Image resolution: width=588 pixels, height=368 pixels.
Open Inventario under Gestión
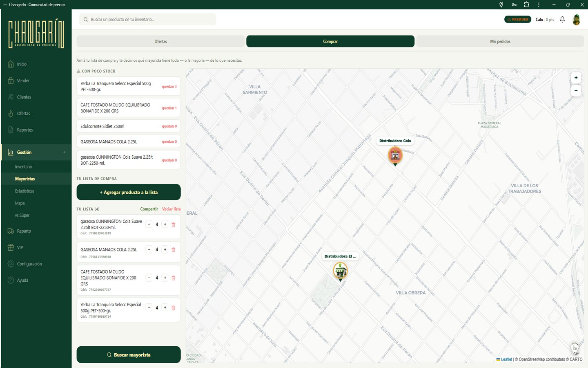pos(36,167)
